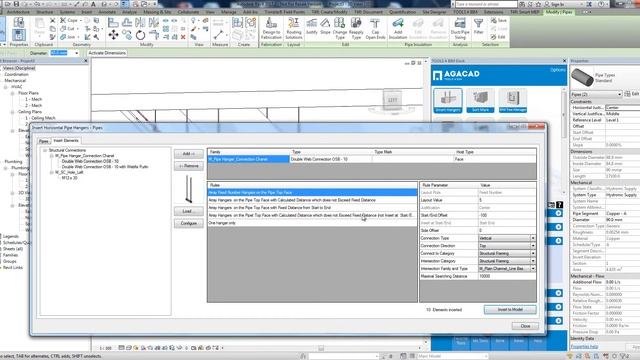640x360 pixels.
Task: Open the Diameter dropdown in options bar
Action: [x=76, y=53]
